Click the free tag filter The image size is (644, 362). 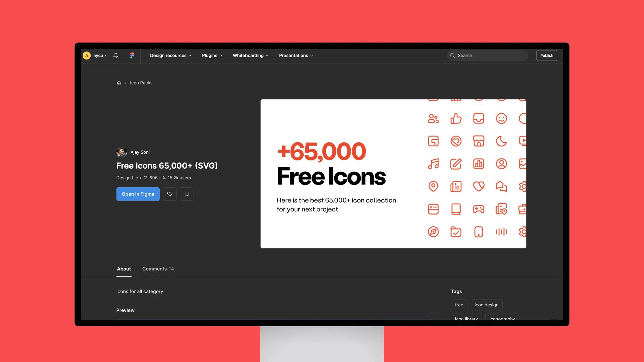[x=459, y=305]
